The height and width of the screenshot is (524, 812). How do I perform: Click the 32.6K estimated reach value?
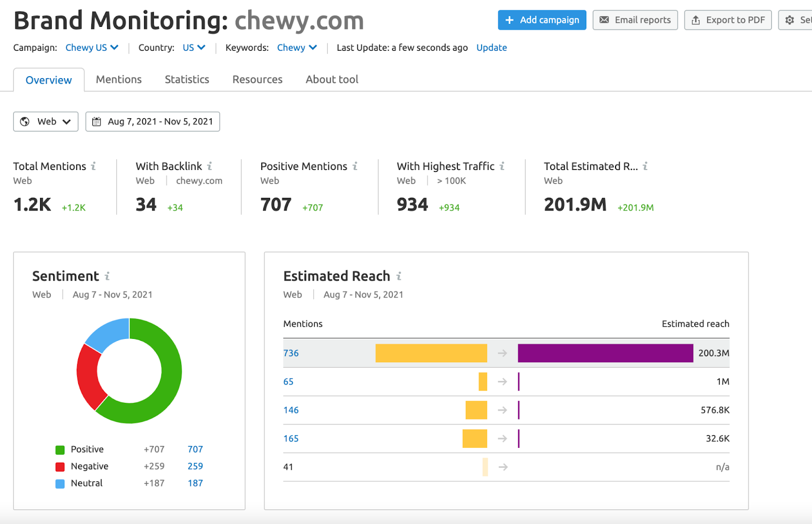click(718, 438)
